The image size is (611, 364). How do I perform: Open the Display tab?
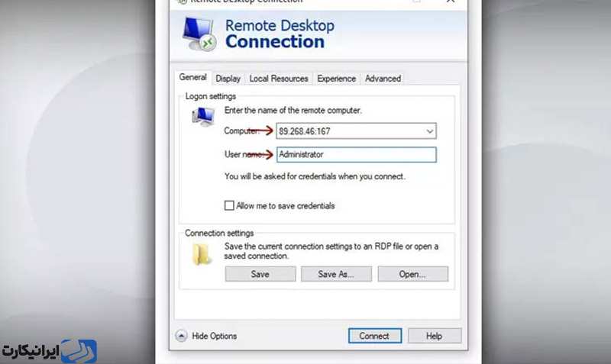coord(228,79)
